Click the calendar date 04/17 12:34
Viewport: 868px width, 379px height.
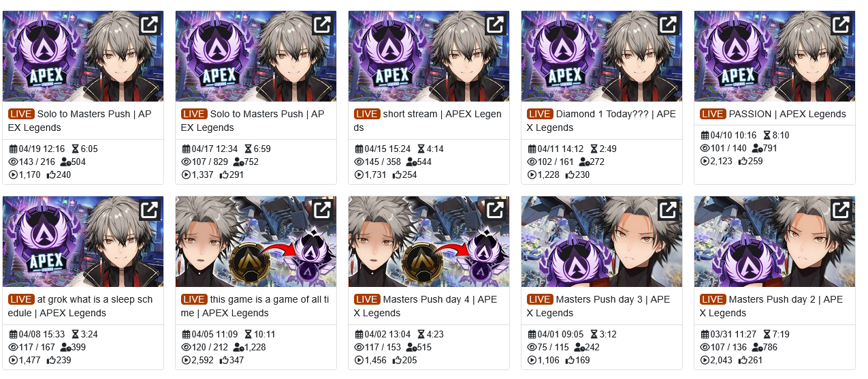point(210,149)
